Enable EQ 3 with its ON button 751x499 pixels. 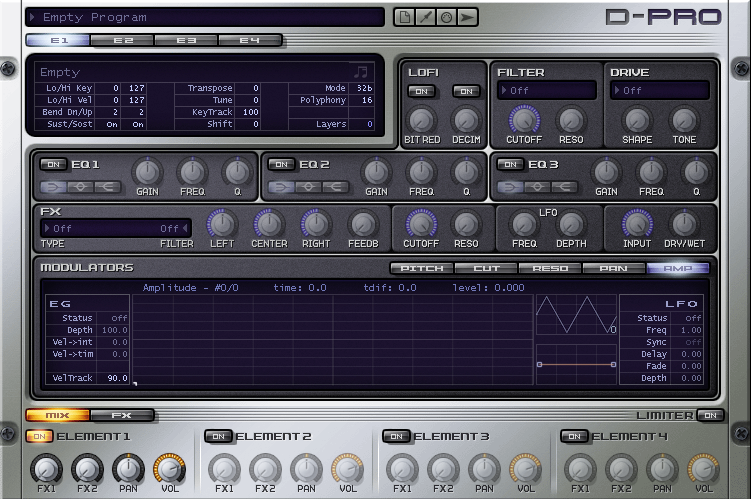(511, 165)
